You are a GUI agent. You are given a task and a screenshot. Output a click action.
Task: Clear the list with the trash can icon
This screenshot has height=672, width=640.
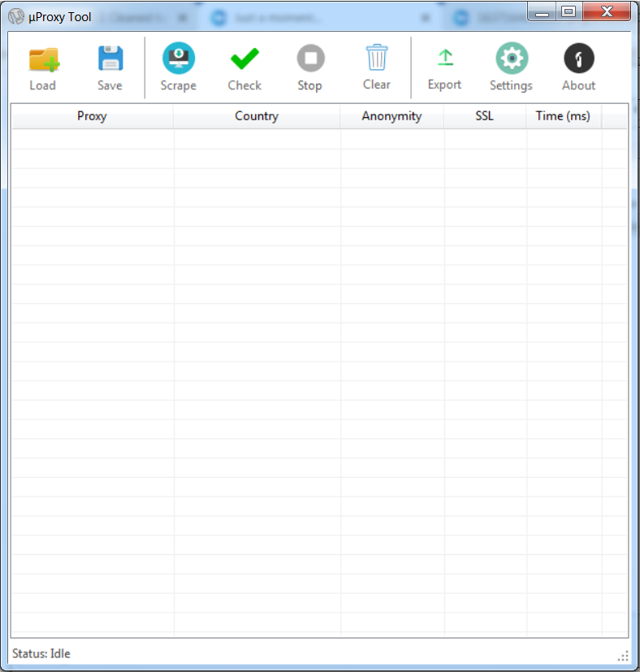(x=377, y=59)
